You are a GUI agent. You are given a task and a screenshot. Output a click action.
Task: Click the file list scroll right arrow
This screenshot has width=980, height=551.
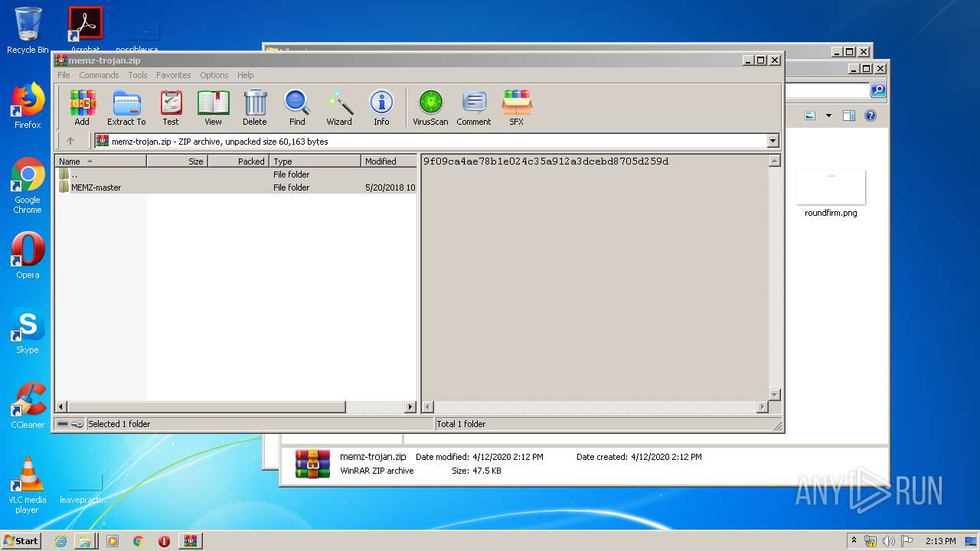(410, 407)
